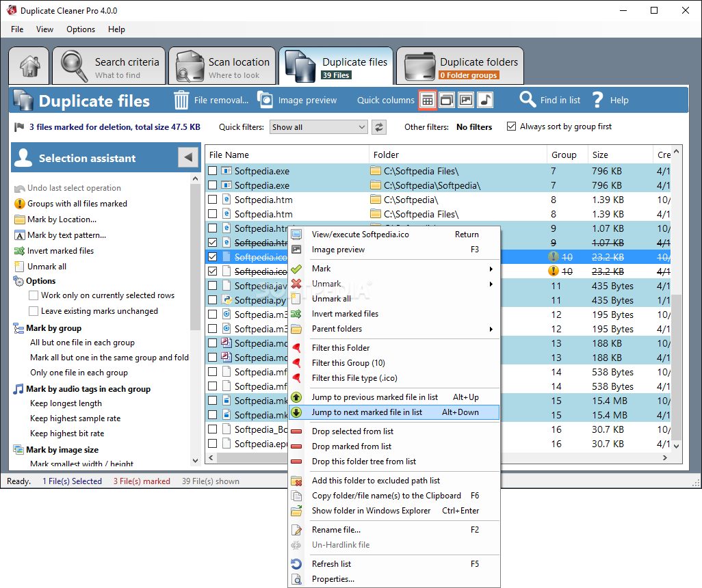
Task: Check Softpedia.htm in C:\Softpedia\ folder
Action: click(x=213, y=200)
